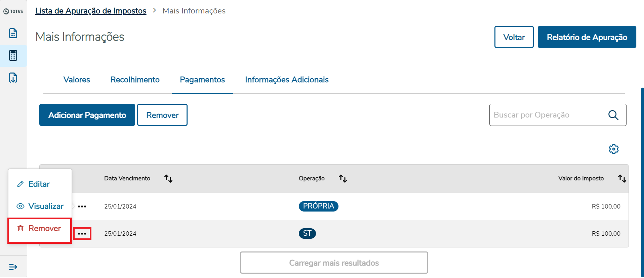Sort the table by Data Vencimento
The image size is (644, 278).
168,179
